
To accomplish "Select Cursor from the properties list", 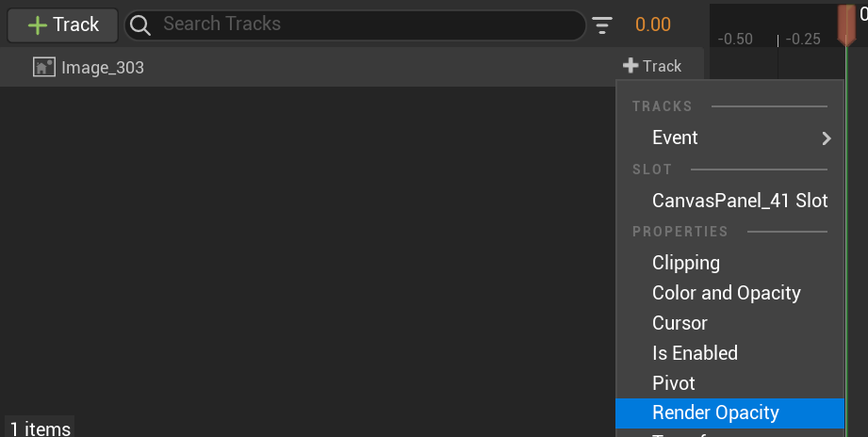I will coord(680,323).
